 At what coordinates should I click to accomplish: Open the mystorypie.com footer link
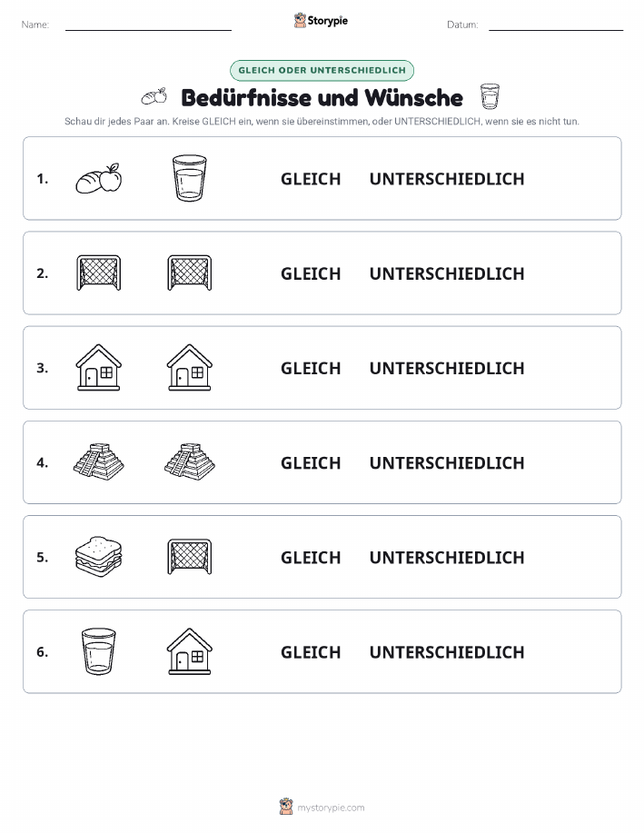[322, 807]
